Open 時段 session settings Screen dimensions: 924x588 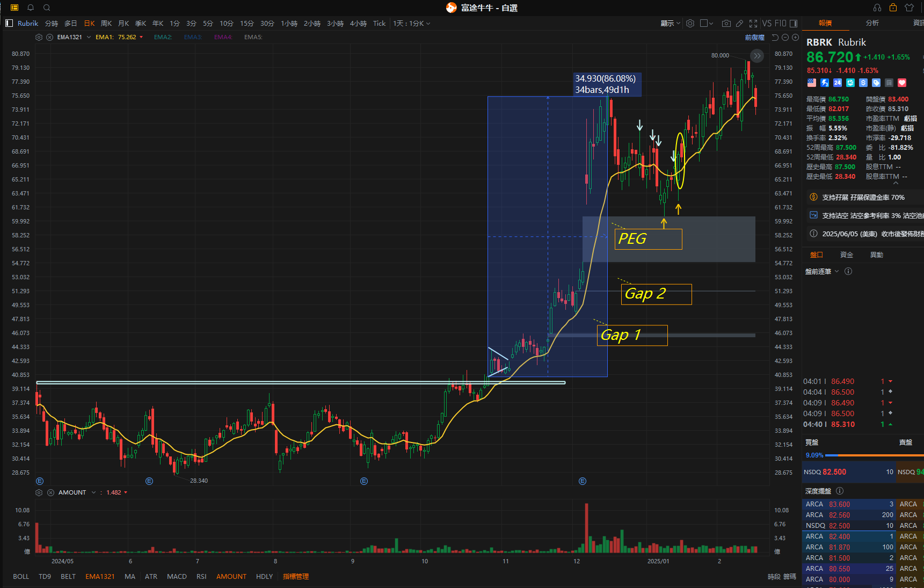(774, 576)
